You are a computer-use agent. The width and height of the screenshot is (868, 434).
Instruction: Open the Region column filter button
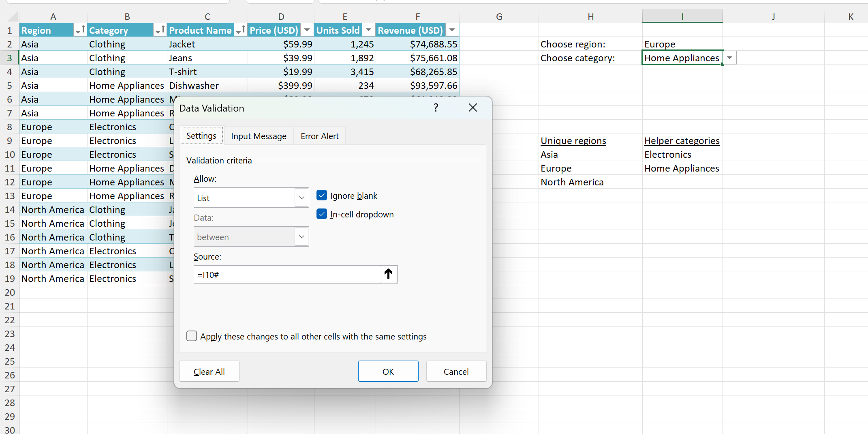coord(80,30)
